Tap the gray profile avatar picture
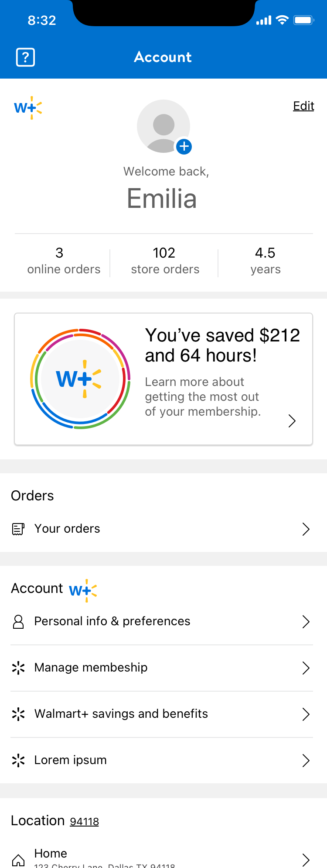 point(163,126)
